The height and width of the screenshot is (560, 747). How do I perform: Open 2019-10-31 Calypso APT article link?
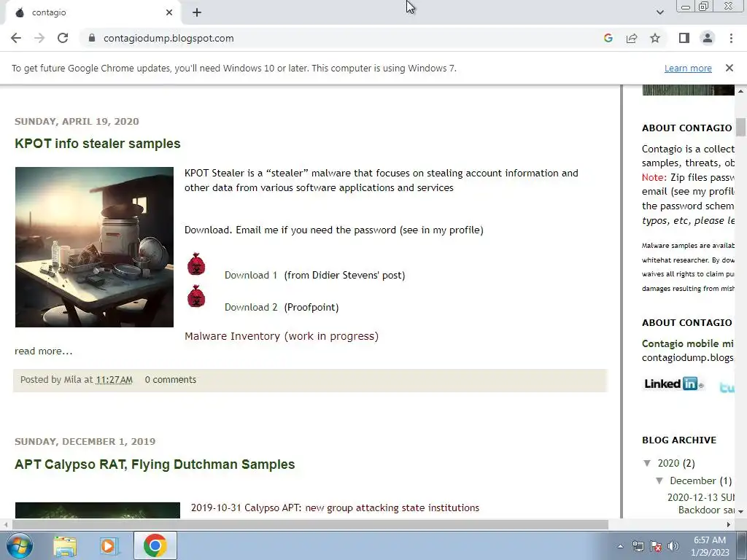335,507
